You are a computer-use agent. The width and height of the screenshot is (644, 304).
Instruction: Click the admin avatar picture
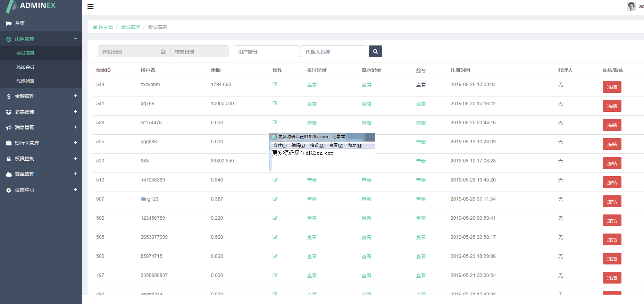631,6
